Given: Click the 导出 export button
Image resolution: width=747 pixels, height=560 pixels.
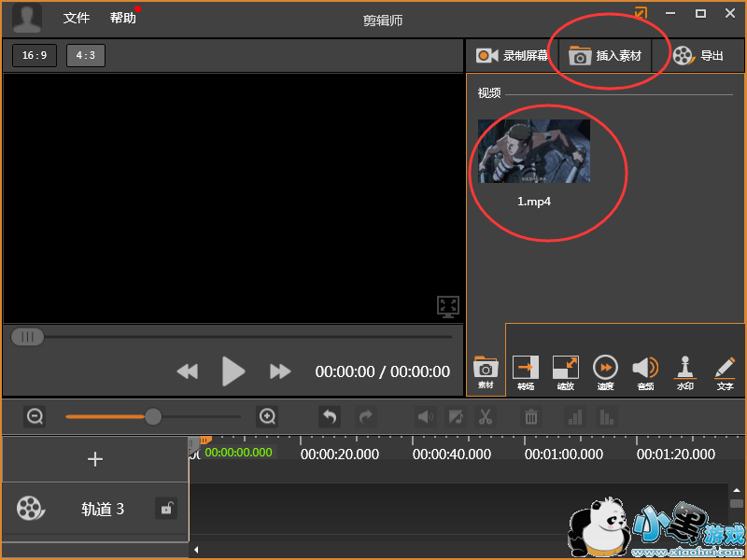Looking at the screenshot, I should pyautogui.click(x=698, y=56).
